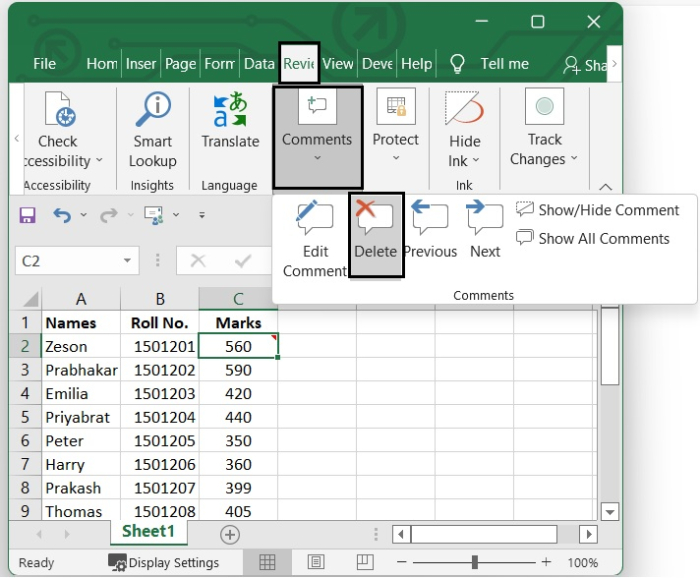Toggle Show/Hide Comment
The image size is (700, 578).
(x=598, y=210)
